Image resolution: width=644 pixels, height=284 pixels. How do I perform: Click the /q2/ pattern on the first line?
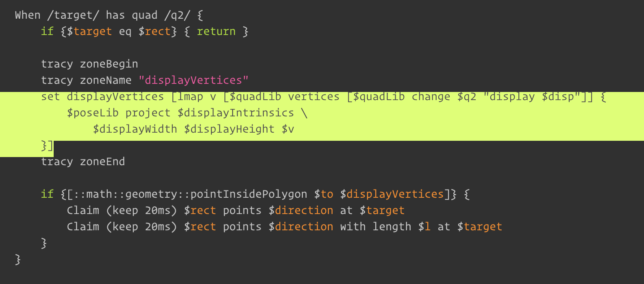[177, 15]
